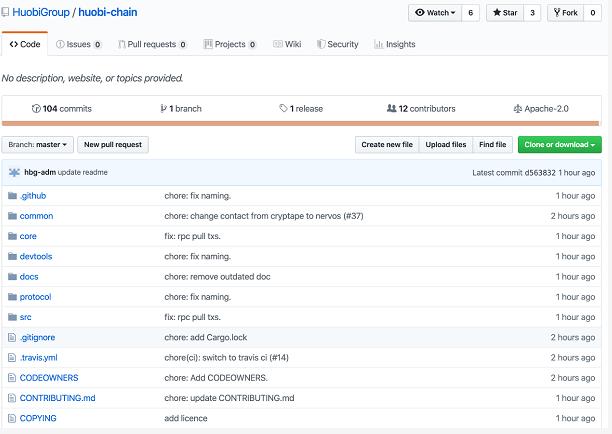
Task: Open the Watch notifications dropdown
Action: tap(434, 13)
